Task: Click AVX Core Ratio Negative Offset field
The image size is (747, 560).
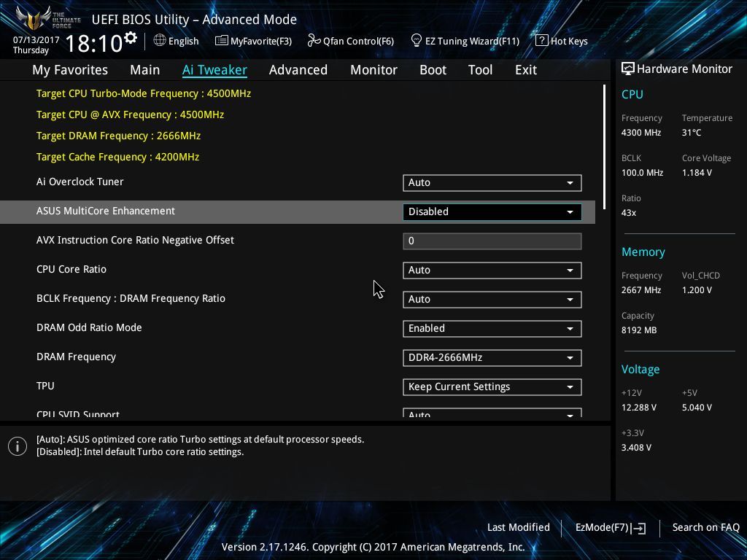Action: point(492,241)
